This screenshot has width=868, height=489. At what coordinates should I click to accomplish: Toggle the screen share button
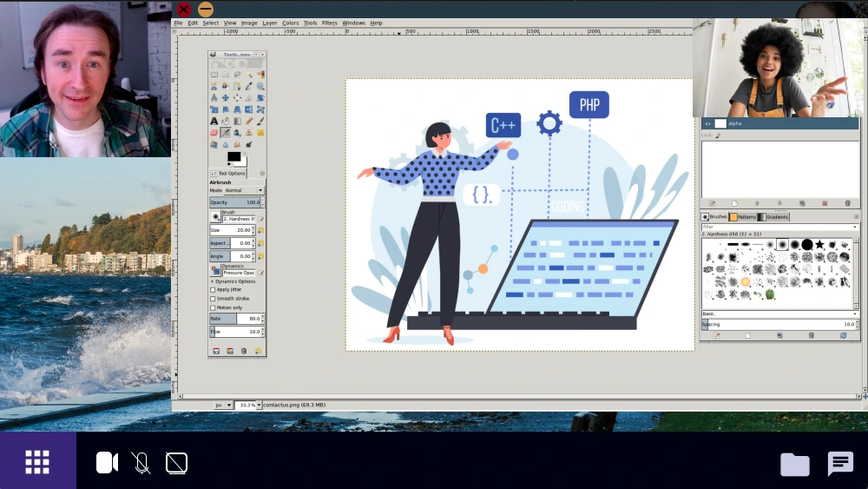click(x=176, y=462)
